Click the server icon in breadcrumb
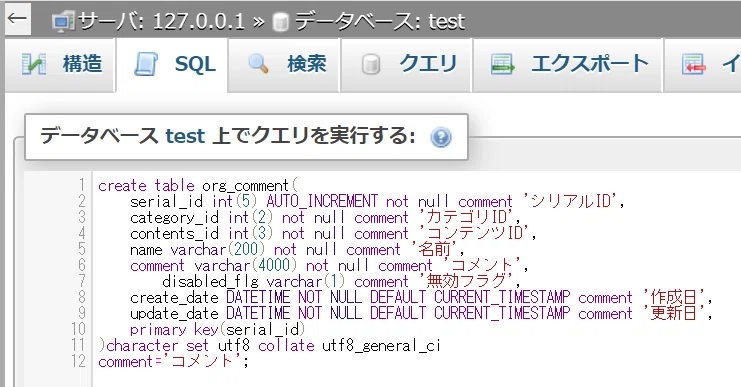The width and height of the screenshot is (741, 387). coord(63,22)
